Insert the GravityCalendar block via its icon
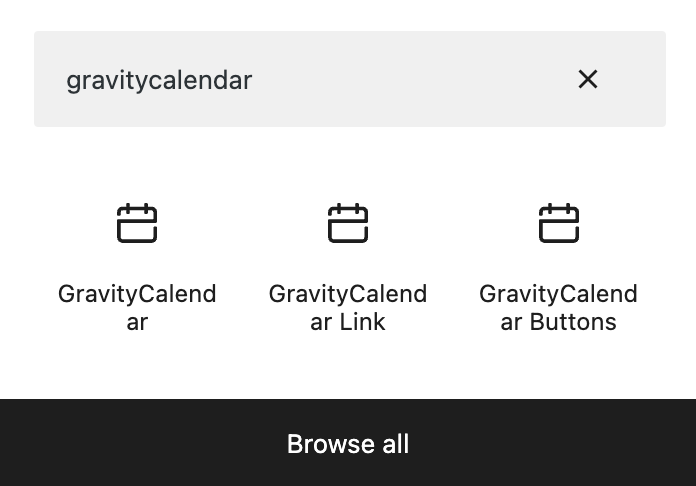Screen dimensions: 696x486 point(137,223)
